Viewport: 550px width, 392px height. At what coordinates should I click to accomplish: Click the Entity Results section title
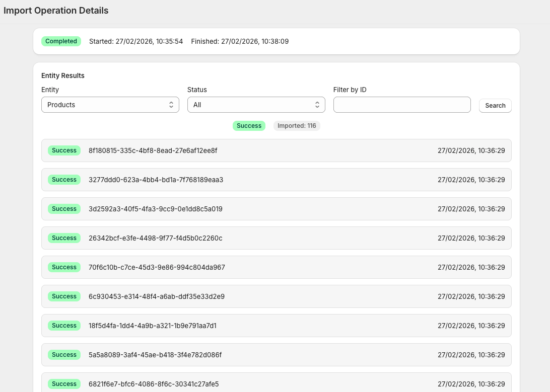click(x=63, y=75)
